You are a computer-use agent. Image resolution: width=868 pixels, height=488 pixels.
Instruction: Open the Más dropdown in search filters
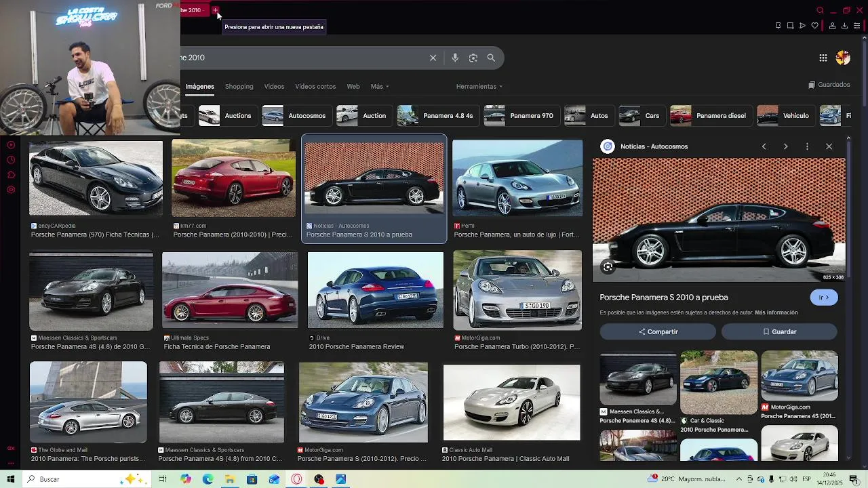(x=380, y=87)
